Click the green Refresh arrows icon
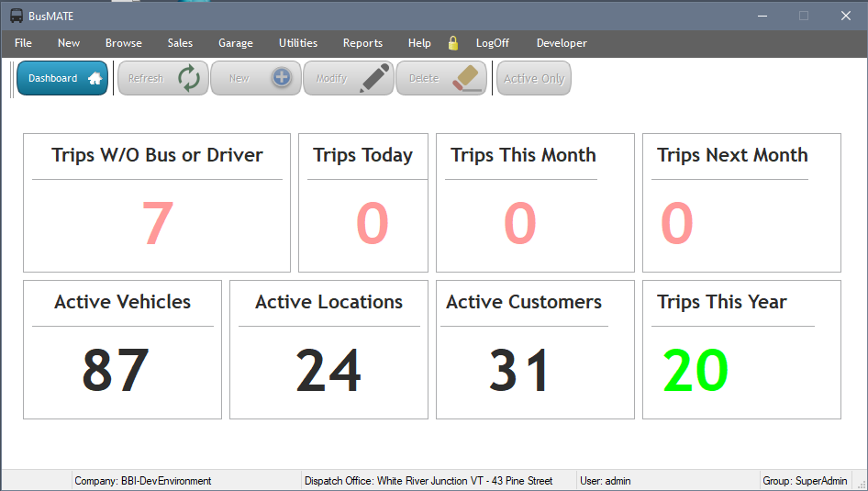868x491 pixels. [189, 79]
